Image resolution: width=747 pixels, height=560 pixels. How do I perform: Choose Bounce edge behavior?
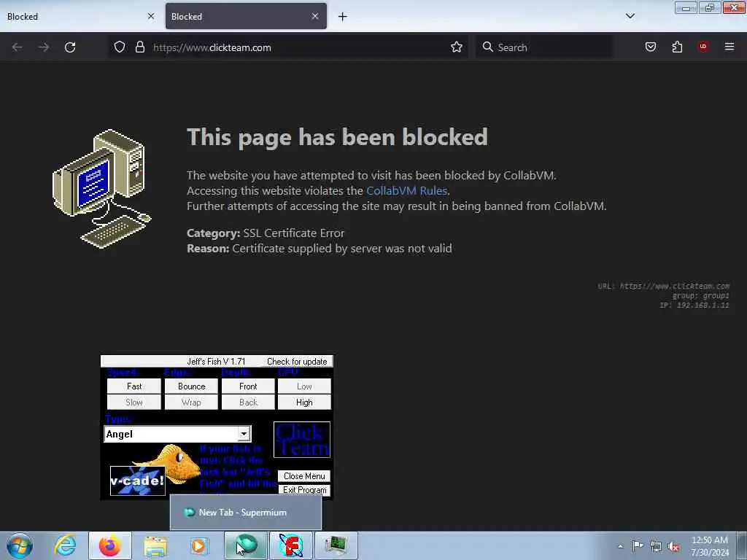pos(191,386)
